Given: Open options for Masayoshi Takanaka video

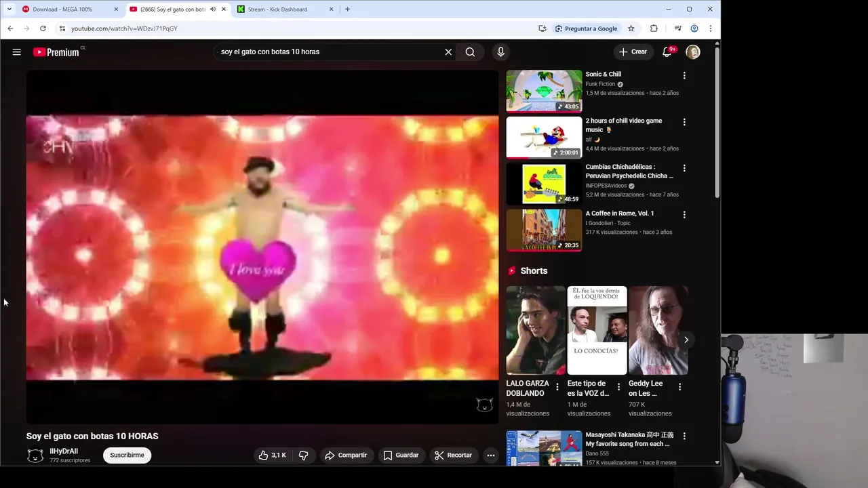Looking at the screenshot, I should 684,436.
